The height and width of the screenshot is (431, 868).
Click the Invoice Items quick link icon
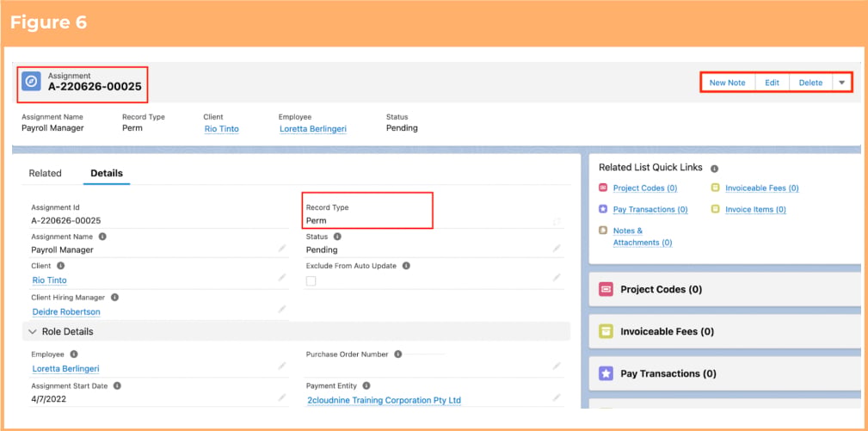click(715, 209)
